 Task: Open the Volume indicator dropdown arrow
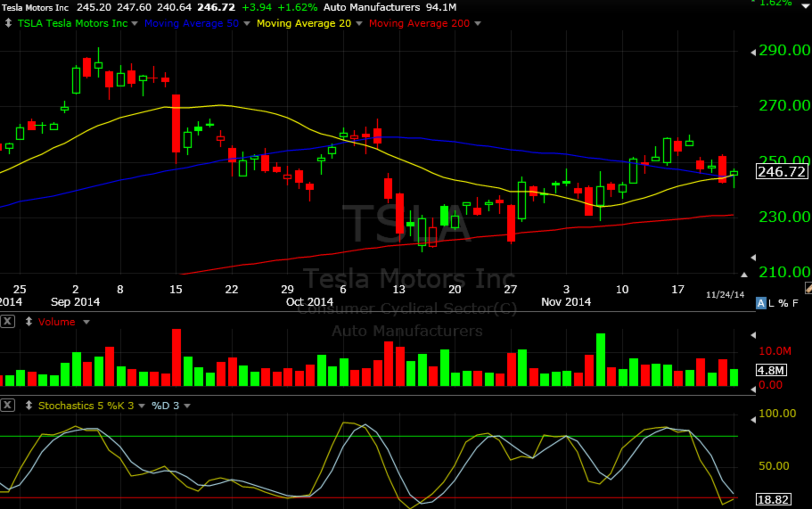coord(86,322)
